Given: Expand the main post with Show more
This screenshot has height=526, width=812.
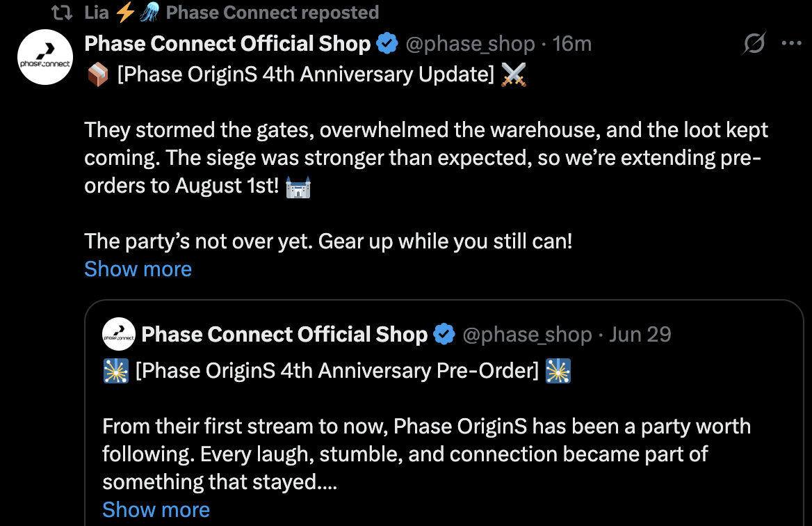Looking at the screenshot, I should point(138,269).
